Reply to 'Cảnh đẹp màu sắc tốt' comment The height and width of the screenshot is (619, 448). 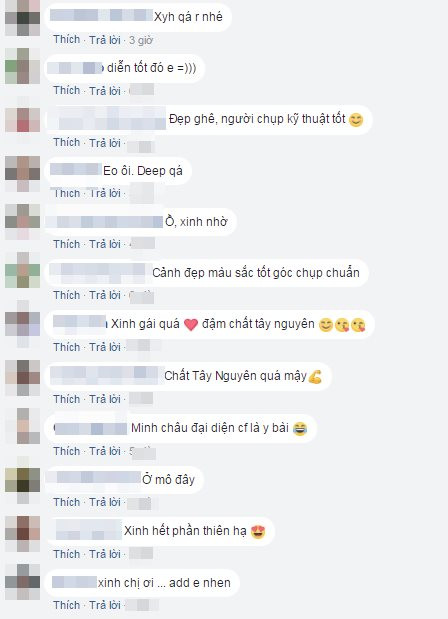coord(105,295)
